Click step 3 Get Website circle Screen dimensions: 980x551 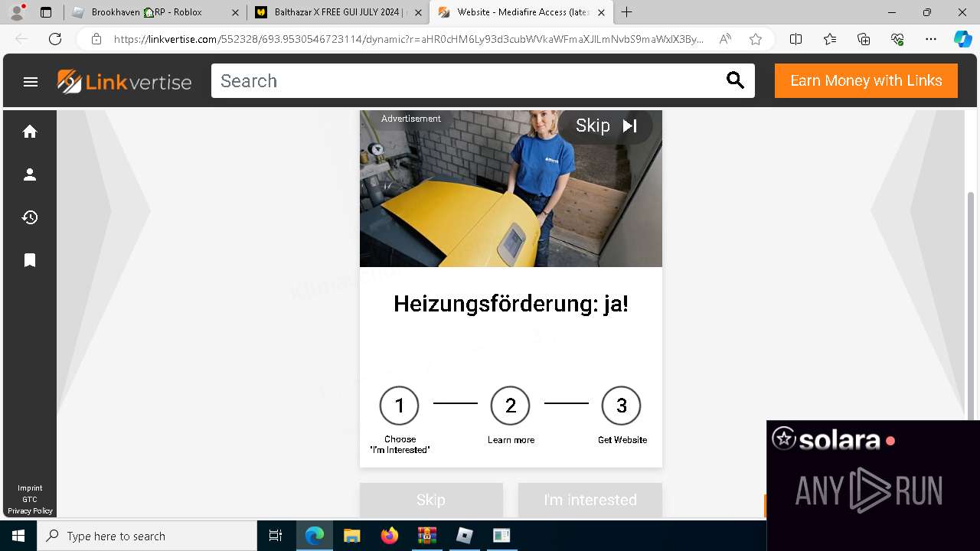[621, 406]
